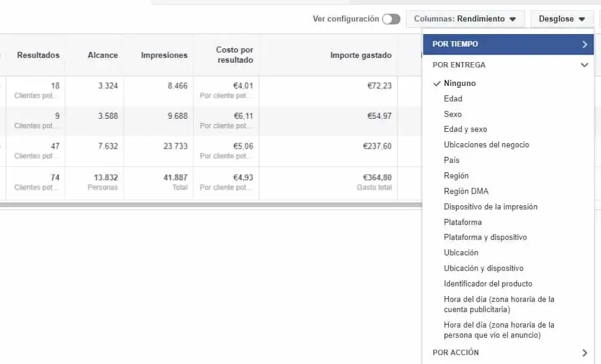The image size is (601, 364).
Task: Select the checked Ninguno option
Action: point(460,84)
